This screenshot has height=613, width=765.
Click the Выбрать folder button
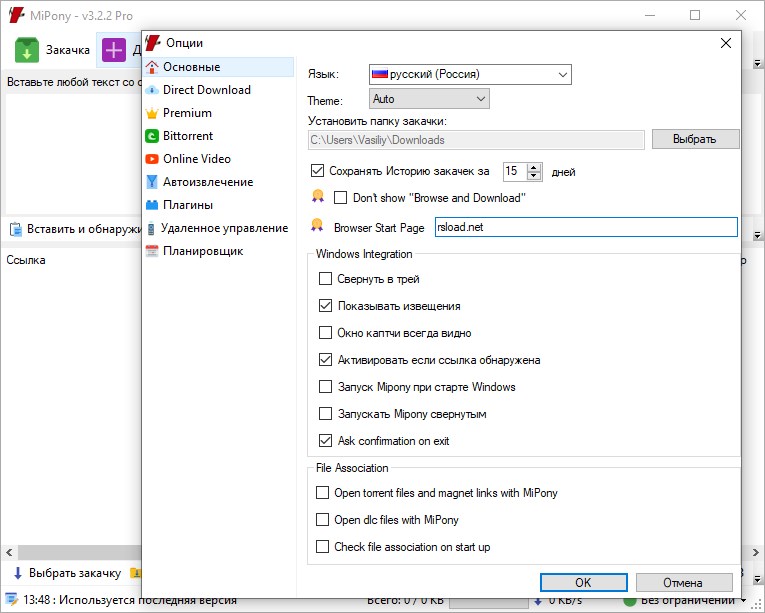click(695, 139)
